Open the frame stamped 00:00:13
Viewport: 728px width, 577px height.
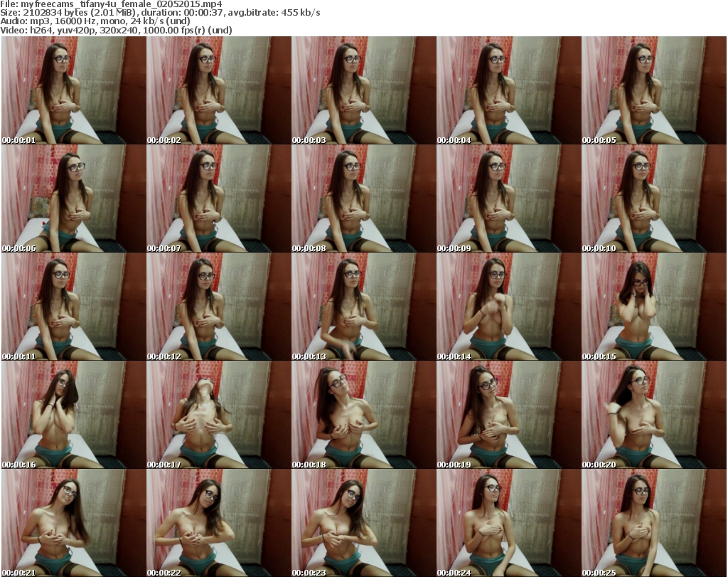[x=363, y=307]
